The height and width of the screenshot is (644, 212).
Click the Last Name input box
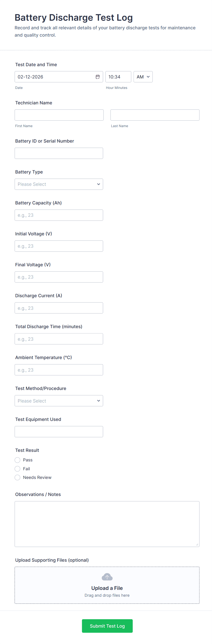[155, 115]
